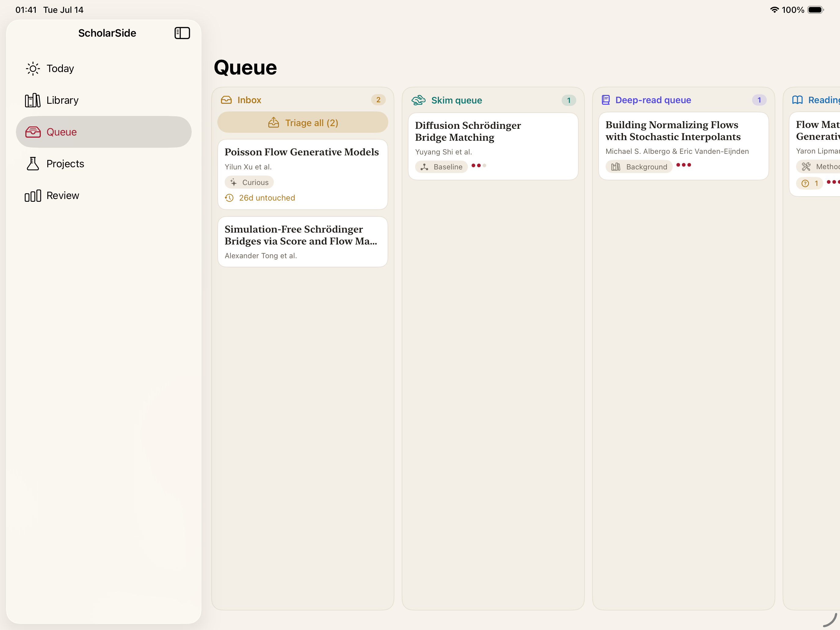Click the Library books icon

(x=33, y=100)
